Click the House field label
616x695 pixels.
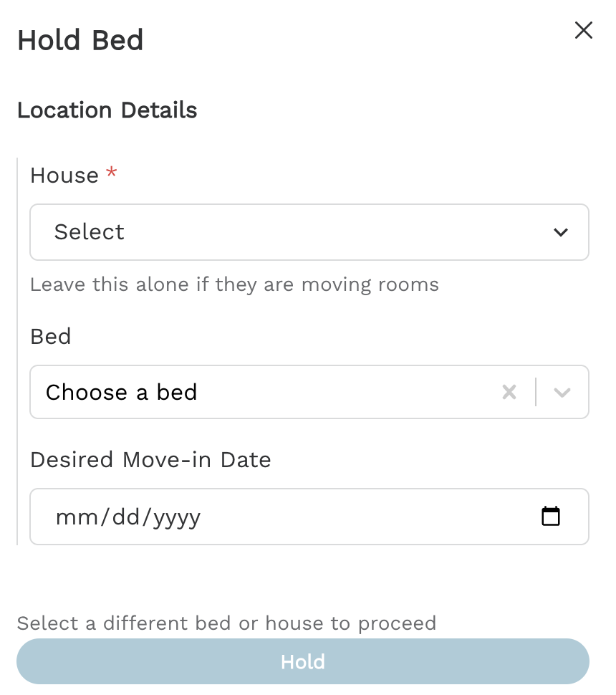(64, 176)
